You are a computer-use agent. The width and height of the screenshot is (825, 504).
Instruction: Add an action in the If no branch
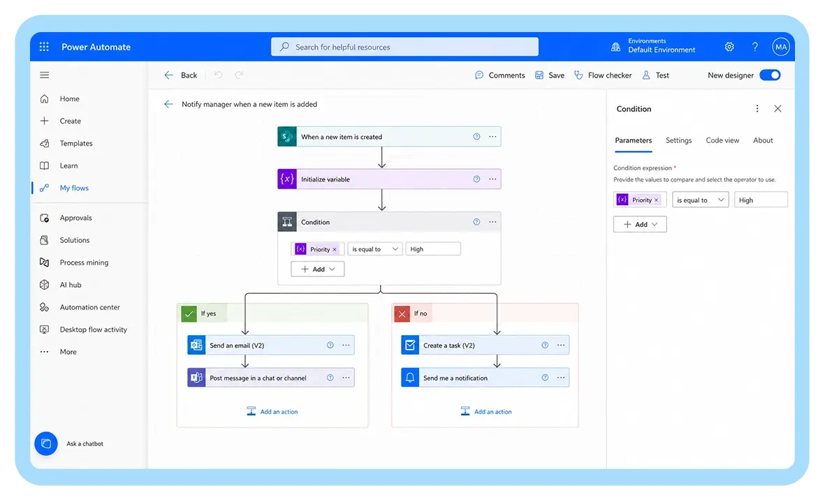click(x=486, y=411)
